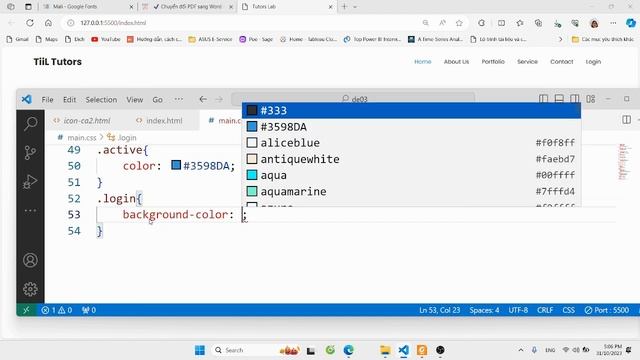Add this page to favorites star

[459, 23]
